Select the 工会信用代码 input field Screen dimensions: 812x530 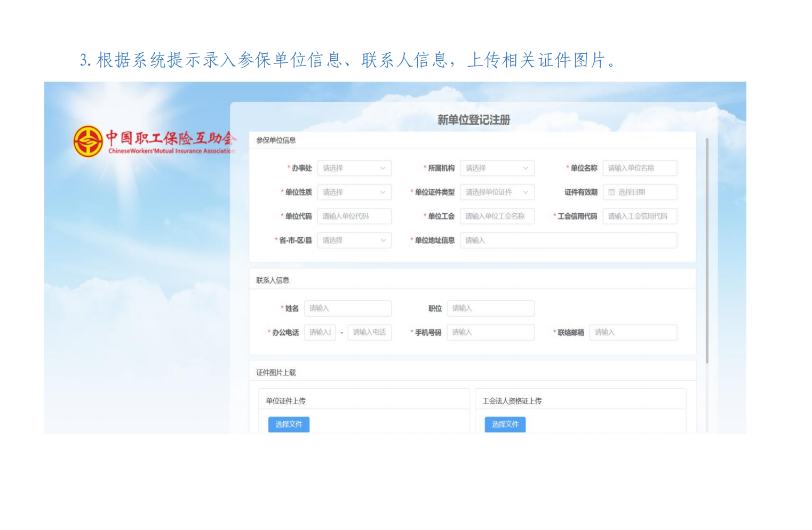click(x=640, y=216)
